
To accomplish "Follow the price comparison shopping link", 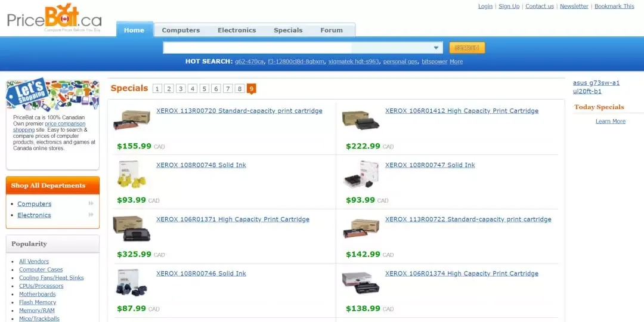I will click(x=49, y=126).
